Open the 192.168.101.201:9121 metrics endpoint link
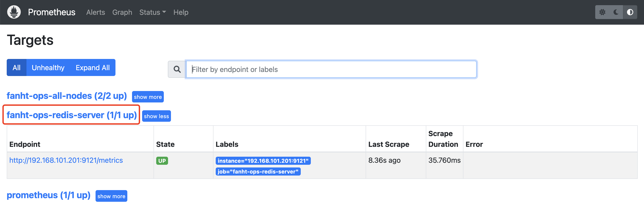The width and height of the screenshot is (644, 204). (x=66, y=160)
